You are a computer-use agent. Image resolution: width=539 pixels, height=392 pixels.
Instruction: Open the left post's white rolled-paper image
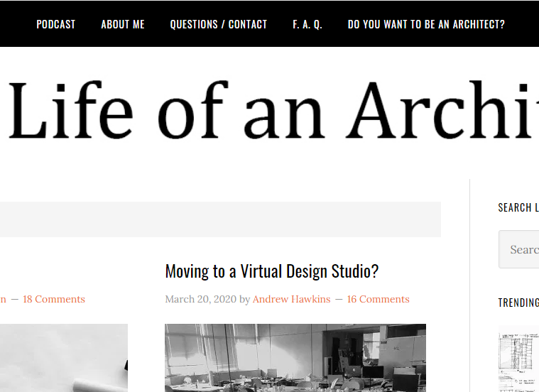tap(64, 358)
